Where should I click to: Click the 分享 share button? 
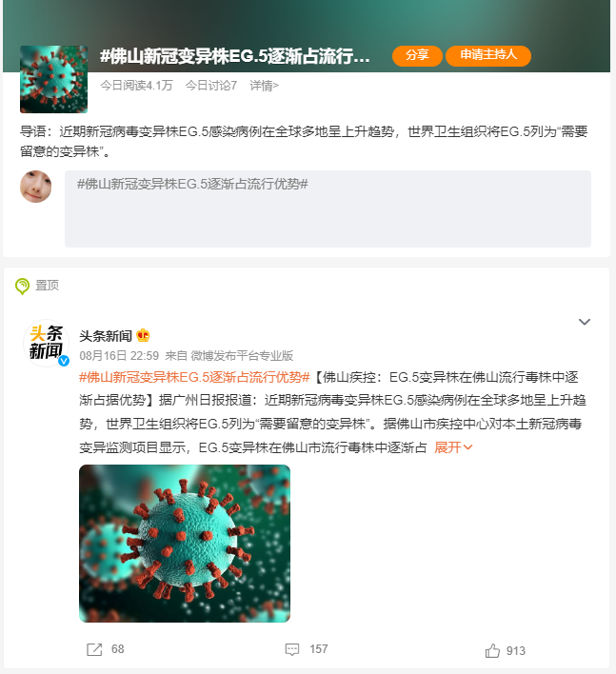coord(417,55)
